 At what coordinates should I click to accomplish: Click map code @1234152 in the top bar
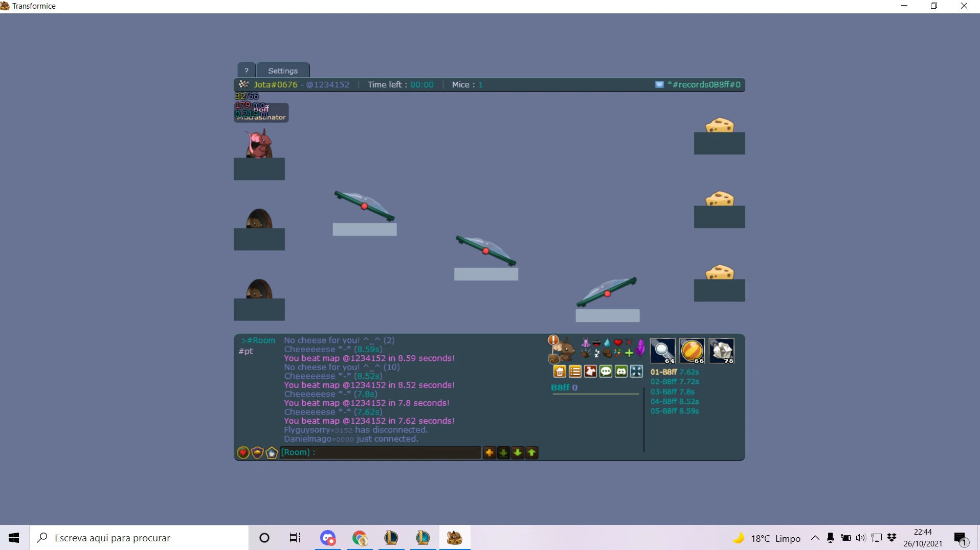(x=327, y=84)
